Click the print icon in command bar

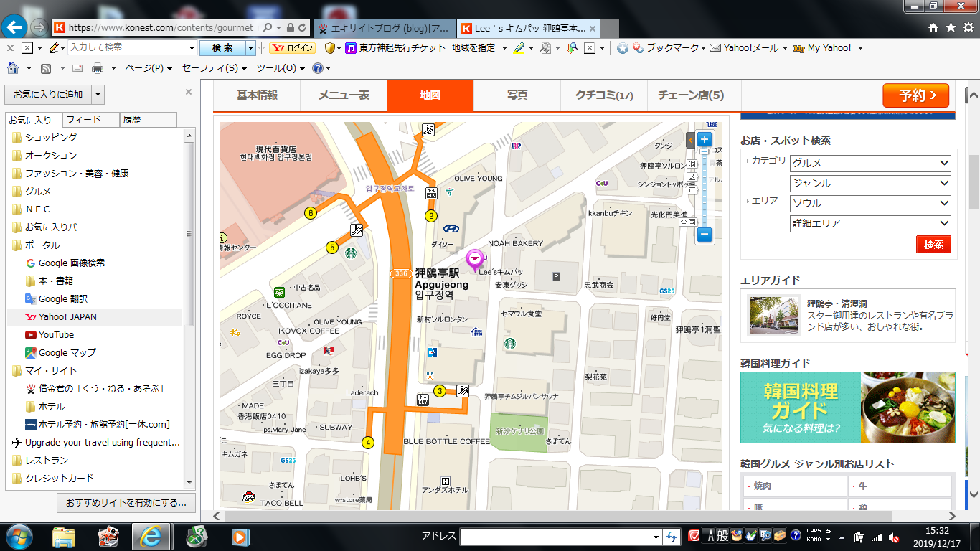click(x=98, y=68)
